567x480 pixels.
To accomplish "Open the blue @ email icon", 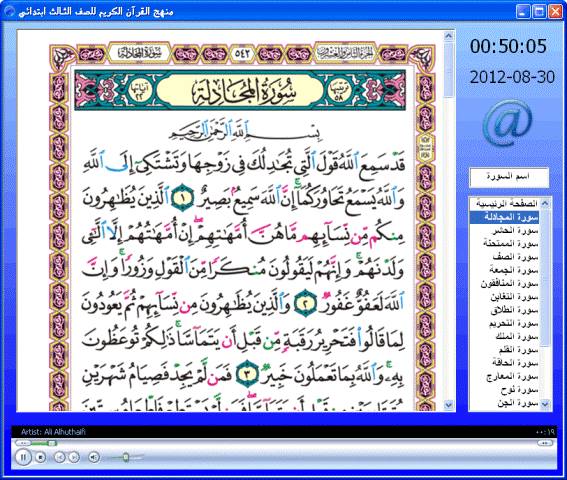I will coord(508,123).
